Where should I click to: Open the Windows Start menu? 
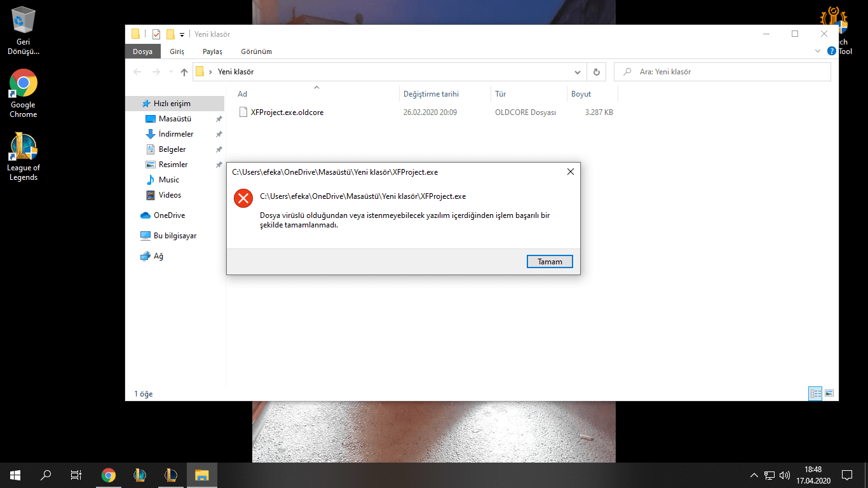click(x=15, y=475)
